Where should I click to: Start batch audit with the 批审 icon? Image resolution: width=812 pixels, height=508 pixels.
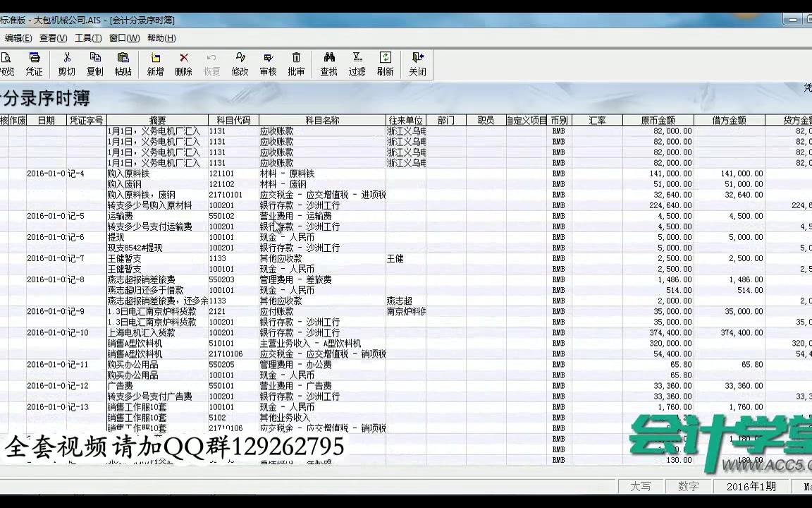[x=296, y=64]
